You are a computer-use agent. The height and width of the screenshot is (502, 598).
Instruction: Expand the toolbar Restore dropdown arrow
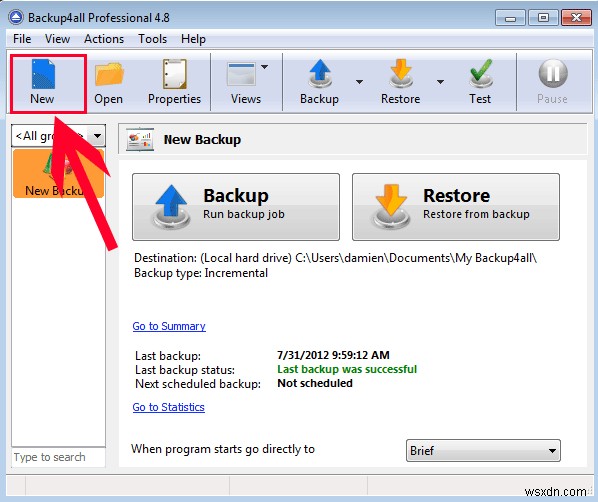tap(440, 82)
